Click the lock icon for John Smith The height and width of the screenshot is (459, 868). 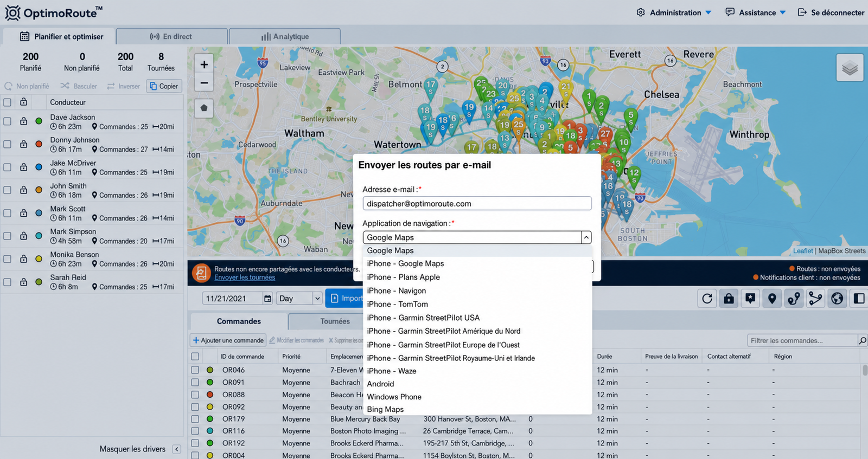24,190
